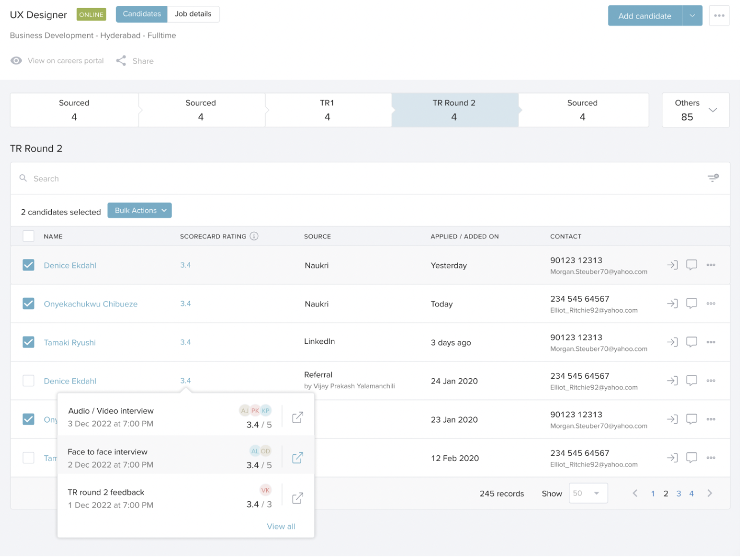742x560 pixels.
Task: Click the filter icon beside the search bar
Action: pos(714,179)
